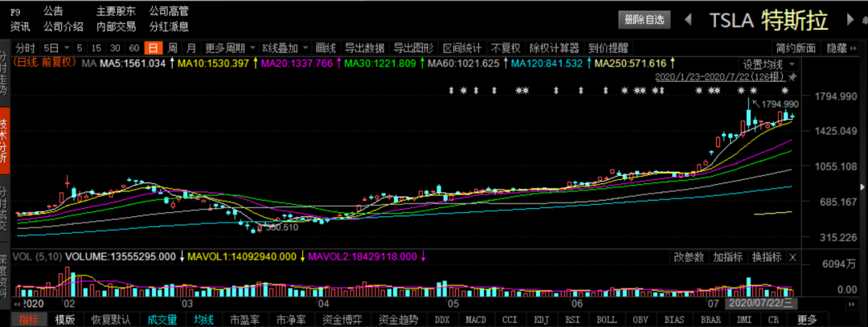Select the KDJ indicator tab
This screenshot has height=327, width=868.
[x=542, y=319]
